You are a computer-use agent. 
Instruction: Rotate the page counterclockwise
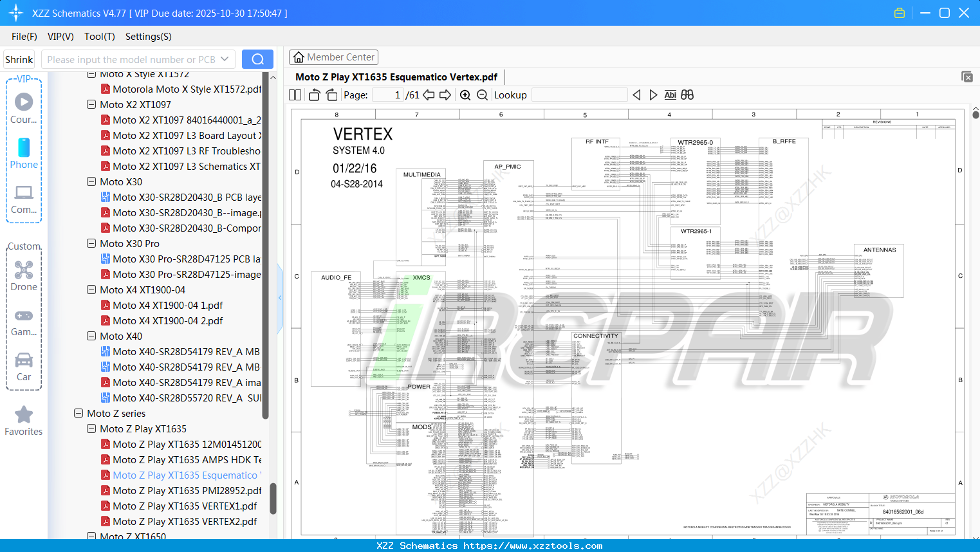[315, 95]
